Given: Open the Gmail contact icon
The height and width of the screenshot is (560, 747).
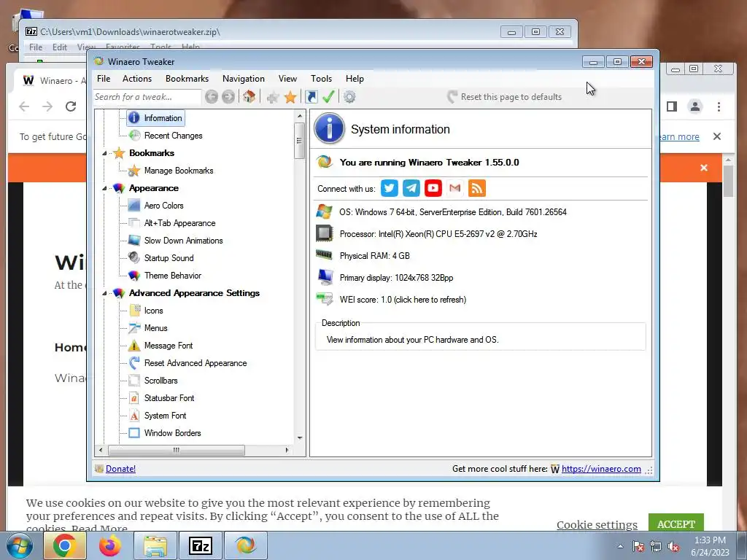Looking at the screenshot, I should [x=455, y=188].
